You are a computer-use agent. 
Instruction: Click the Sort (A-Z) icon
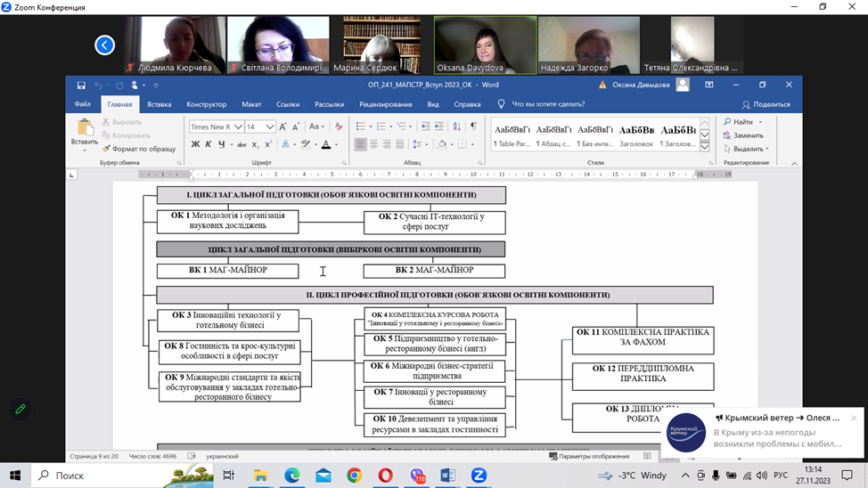click(x=457, y=126)
